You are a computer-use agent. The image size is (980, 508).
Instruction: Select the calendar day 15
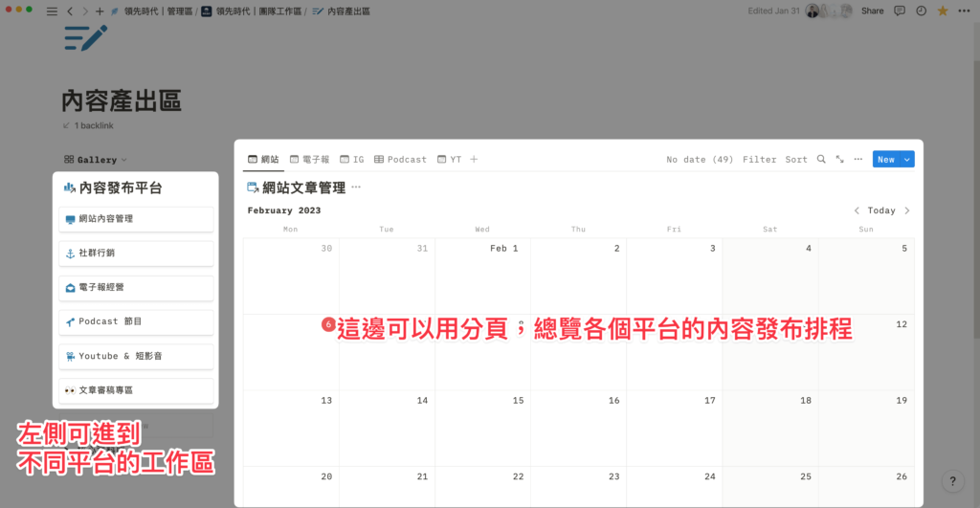[482, 429]
